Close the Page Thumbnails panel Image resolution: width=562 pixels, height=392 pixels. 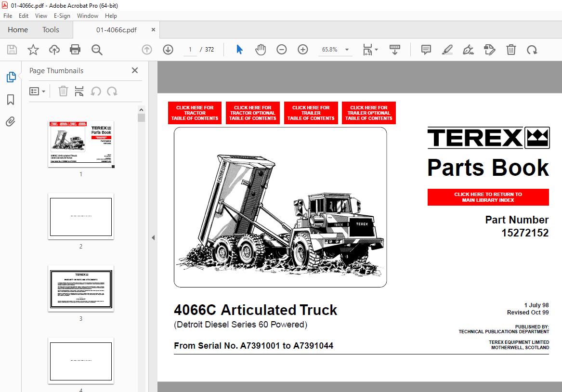135,70
